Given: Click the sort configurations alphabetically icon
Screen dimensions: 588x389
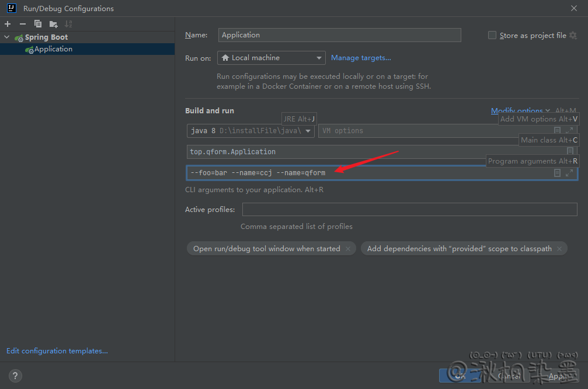Looking at the screenshot, I should click(68, 24).
